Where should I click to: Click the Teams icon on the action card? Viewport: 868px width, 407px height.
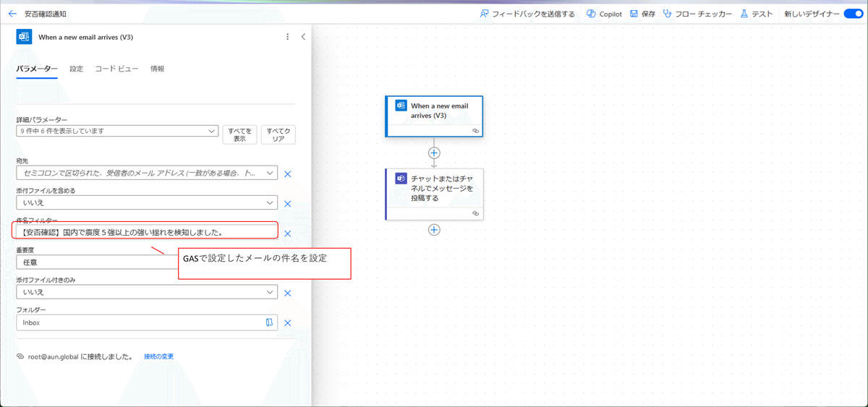[x=401, y=179]
